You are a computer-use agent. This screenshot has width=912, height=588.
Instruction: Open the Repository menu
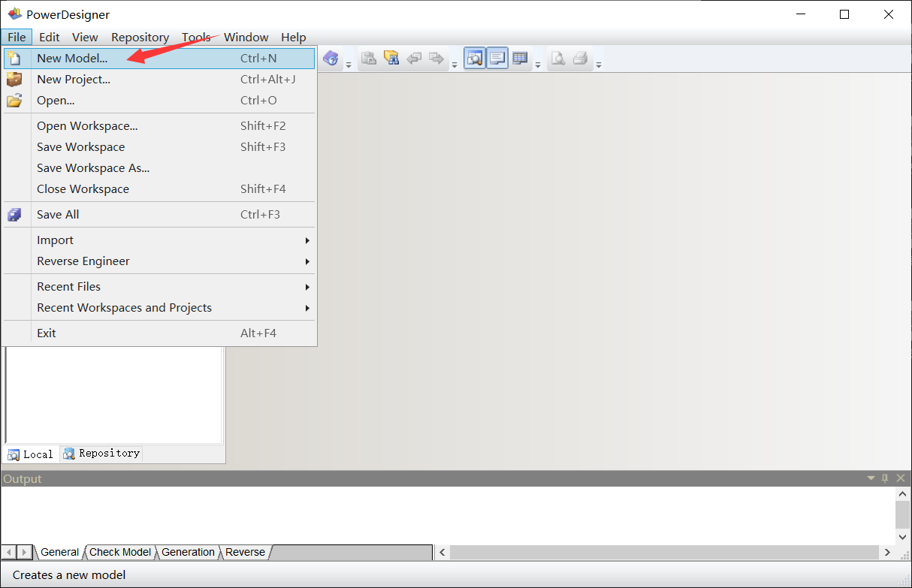(x=140, y=37)
